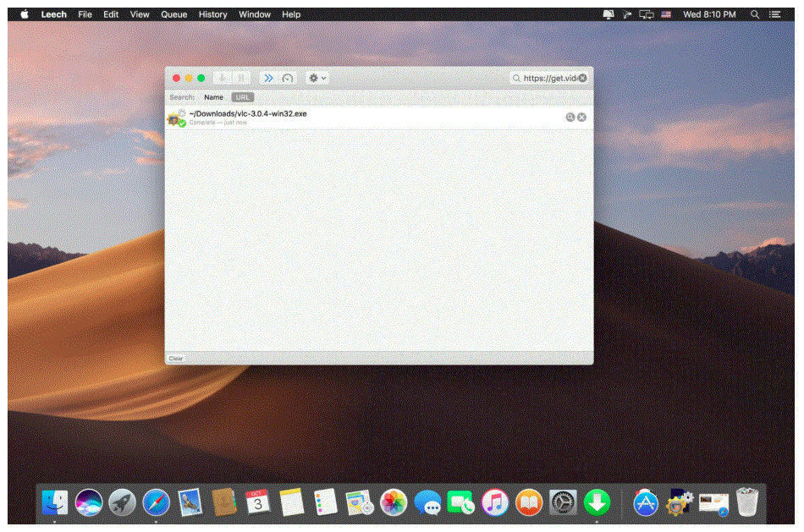
Task: Click the Wed 8:10 PM clock
Action: click(x=709, y=14)
